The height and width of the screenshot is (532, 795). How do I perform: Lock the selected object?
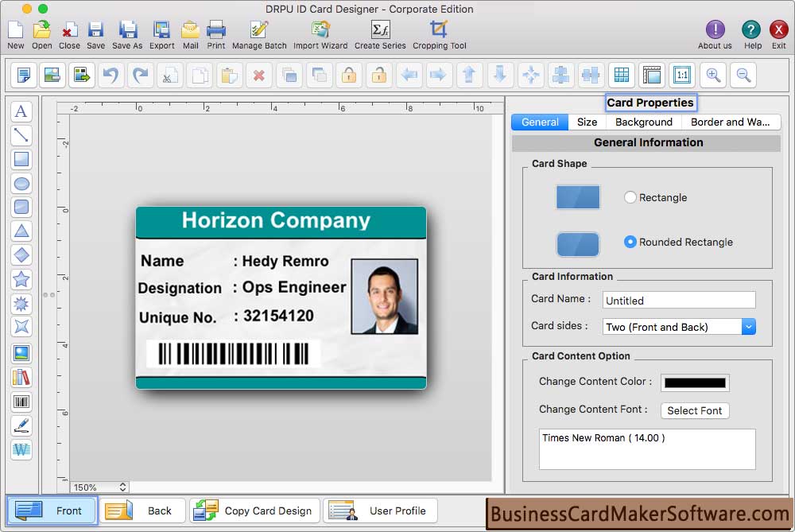[349, 75]
